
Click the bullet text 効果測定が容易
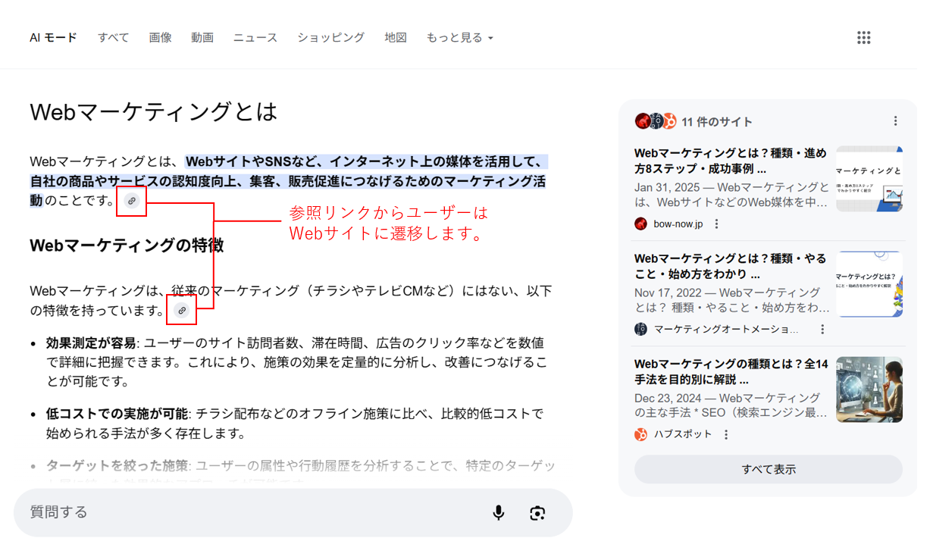tap(91, 343)
